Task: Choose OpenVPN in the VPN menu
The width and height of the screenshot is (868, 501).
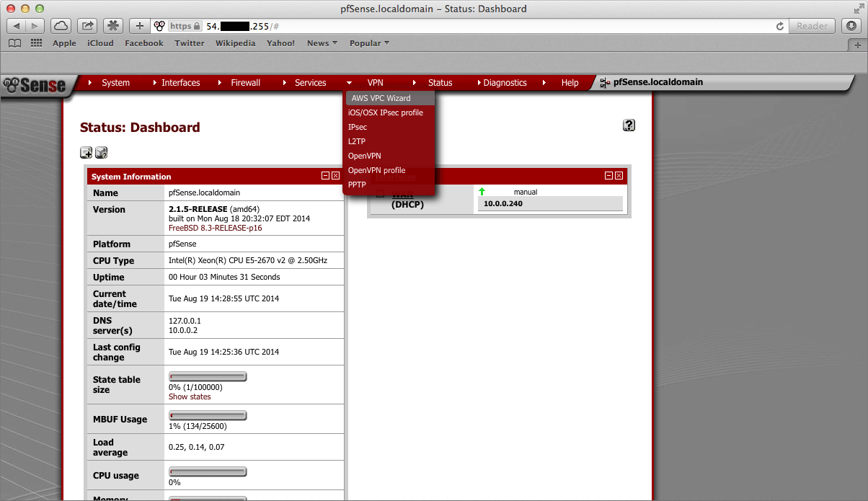Action: tap(364, 156)
